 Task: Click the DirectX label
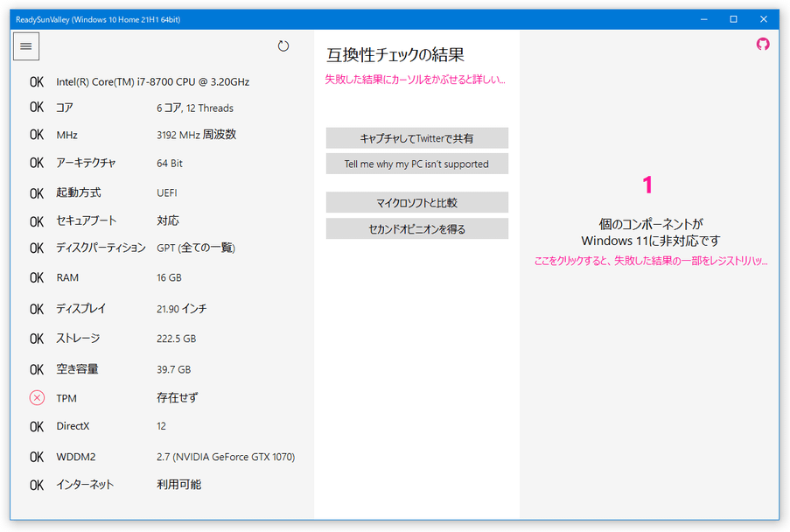[x=73, y=426]
